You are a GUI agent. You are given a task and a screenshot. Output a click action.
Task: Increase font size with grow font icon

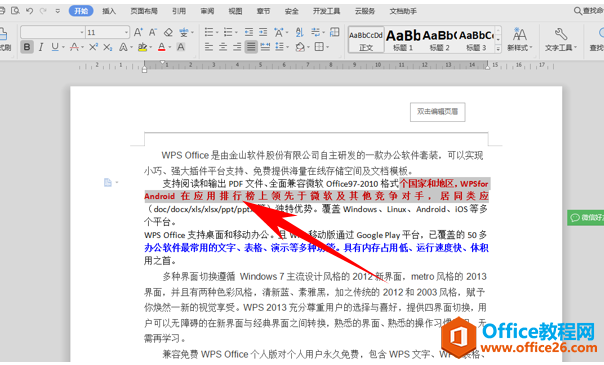[138, 32]
